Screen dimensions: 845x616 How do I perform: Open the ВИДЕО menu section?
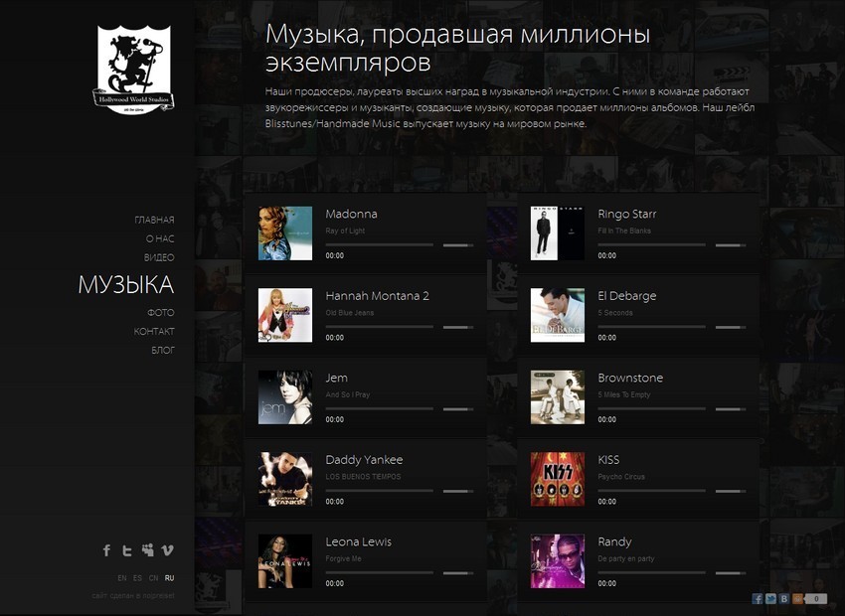click(159, 257)
